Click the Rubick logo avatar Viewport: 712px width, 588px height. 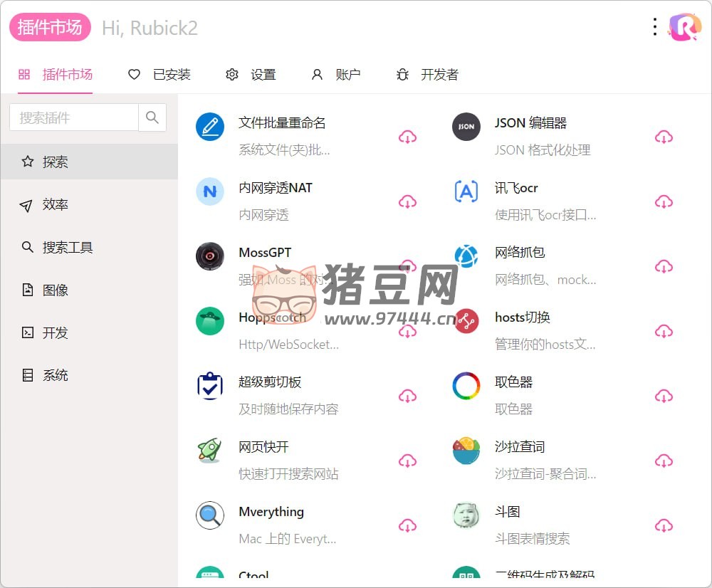(685, 27)
